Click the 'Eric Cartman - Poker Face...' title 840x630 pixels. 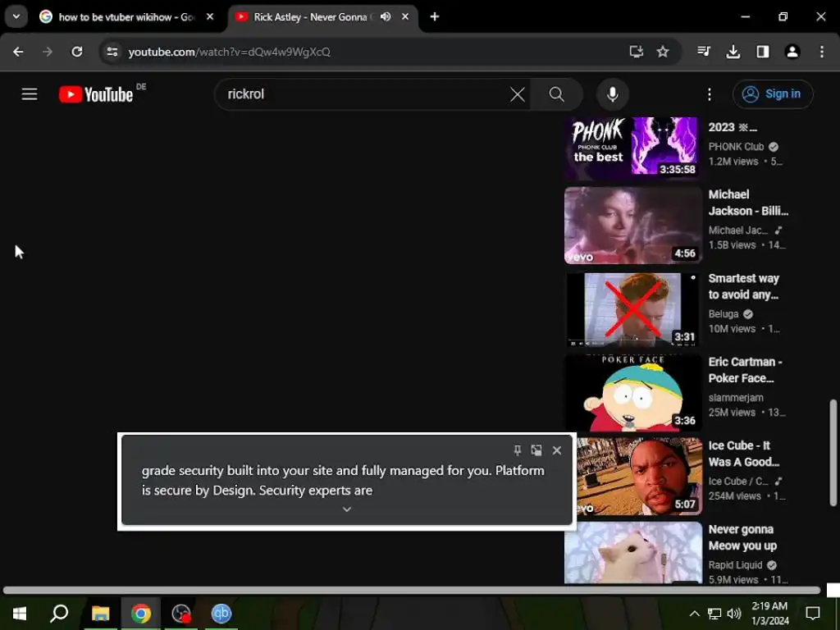click(x=745, y=370)
